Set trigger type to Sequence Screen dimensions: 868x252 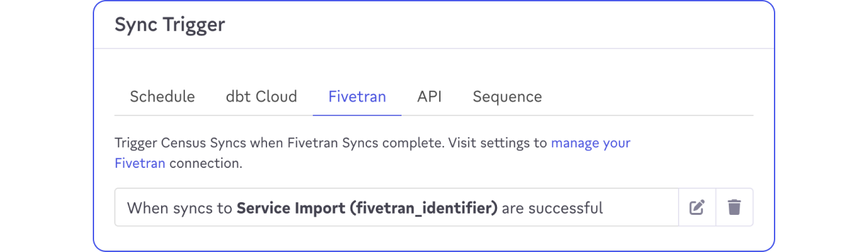click(x=508, y=97)
